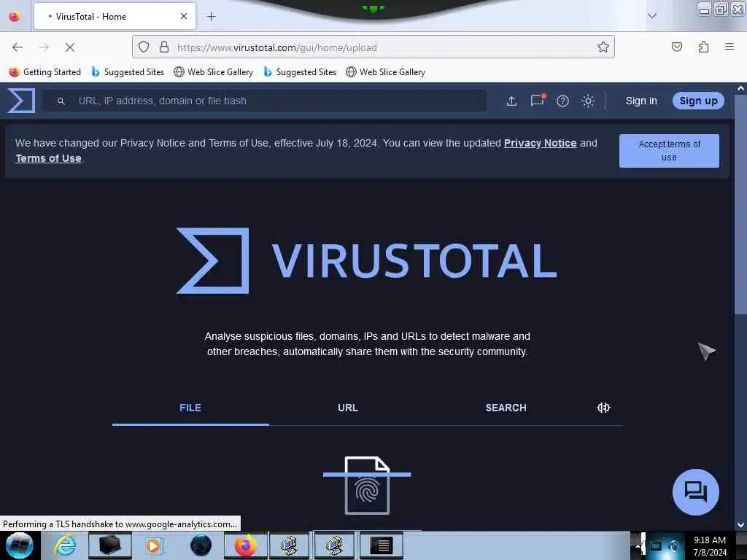Click the page scrollbar down arrow
Image resolution: width=747 pixels, height=560 pixels.
741,525
